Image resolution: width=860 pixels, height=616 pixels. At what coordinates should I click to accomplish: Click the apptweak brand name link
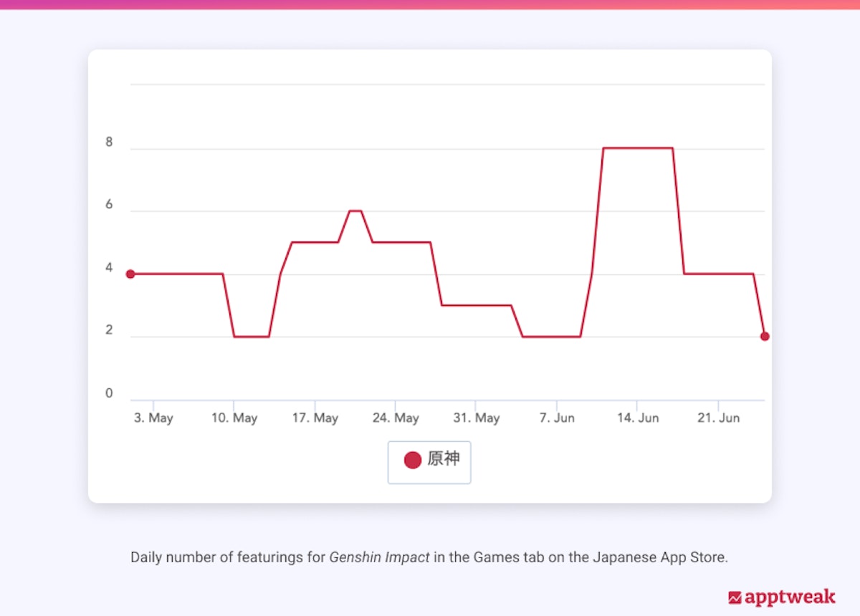[x=792, y=597]
